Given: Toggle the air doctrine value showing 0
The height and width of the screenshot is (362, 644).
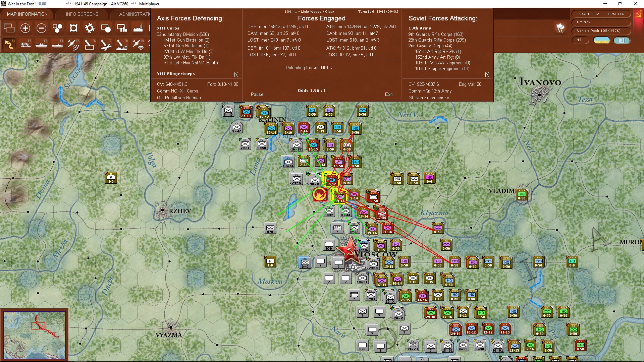Looking at the screenshot, I should 622,40.
